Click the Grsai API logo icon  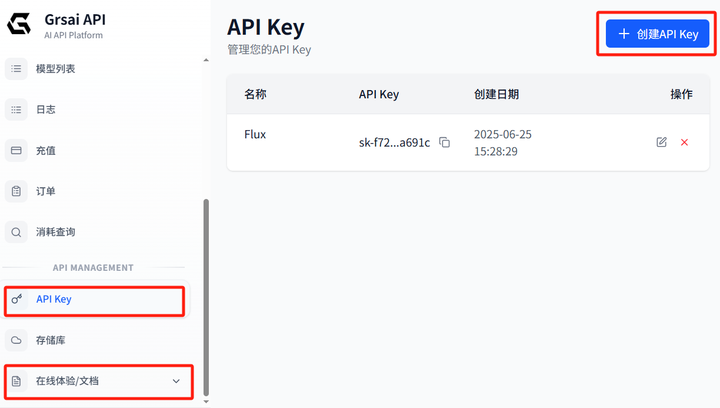(x=18, y=24)
